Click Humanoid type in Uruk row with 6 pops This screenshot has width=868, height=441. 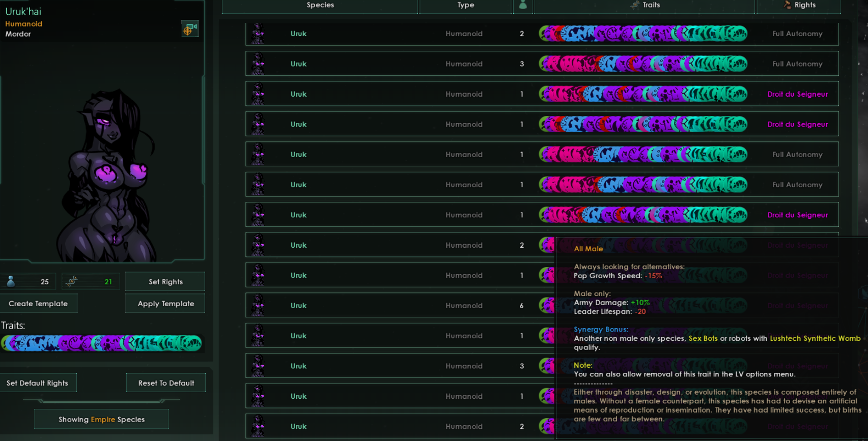(x=464, y=306)
